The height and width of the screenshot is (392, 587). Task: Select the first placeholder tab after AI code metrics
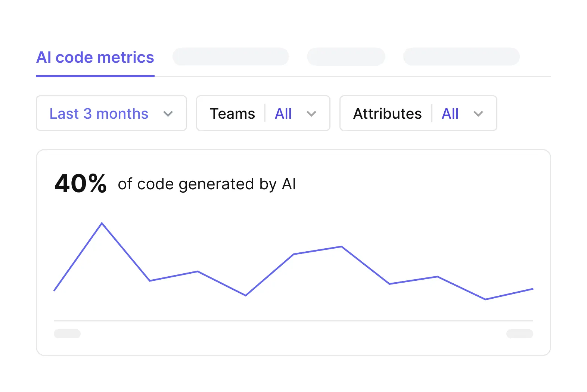click(230, 56)
